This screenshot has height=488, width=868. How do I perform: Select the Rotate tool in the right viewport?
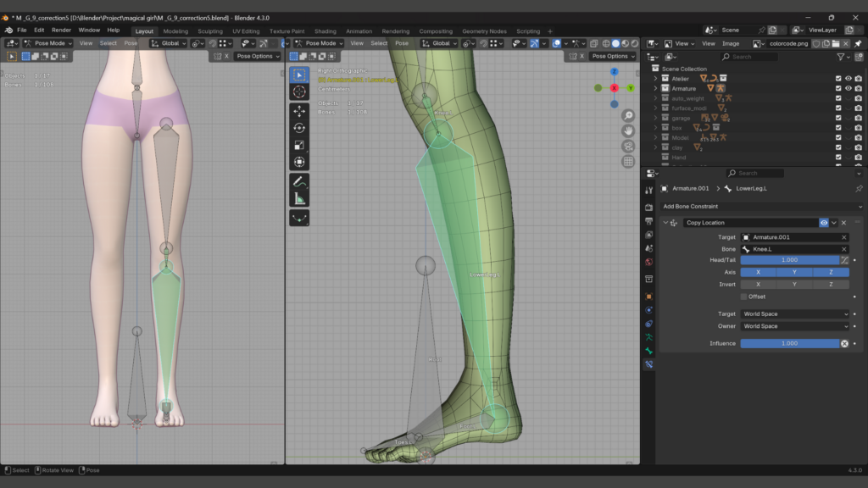point(299,128)
